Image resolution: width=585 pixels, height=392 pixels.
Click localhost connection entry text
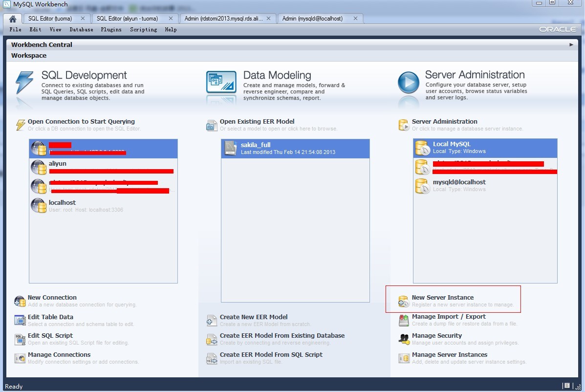(62, 202)
